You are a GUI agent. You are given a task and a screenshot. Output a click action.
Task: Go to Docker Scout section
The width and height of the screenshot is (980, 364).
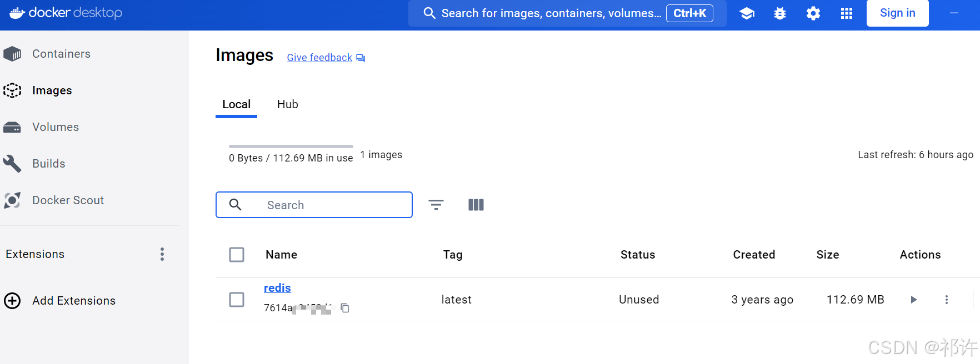68,200
